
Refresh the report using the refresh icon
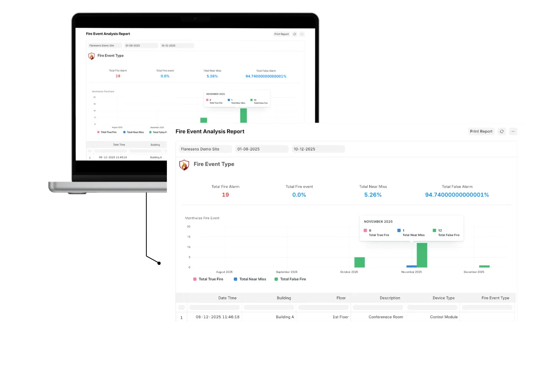pos(501,131)
